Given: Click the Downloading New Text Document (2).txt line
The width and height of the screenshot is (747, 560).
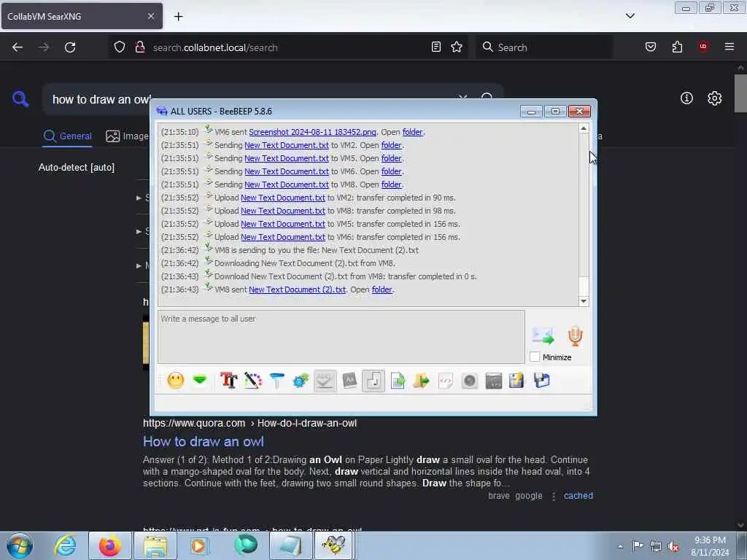Looking at the screenshot, I should point(304,263).
